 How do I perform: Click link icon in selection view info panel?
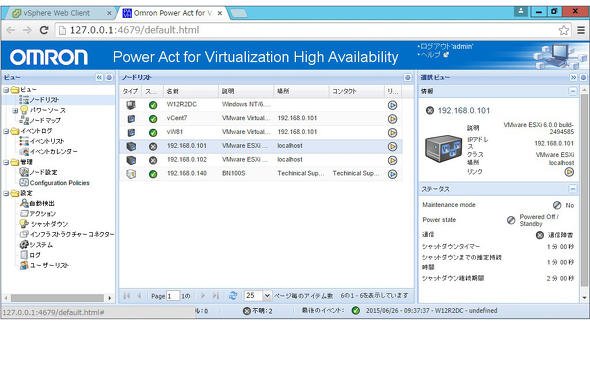pyautogui.click(x=569, y=172)
